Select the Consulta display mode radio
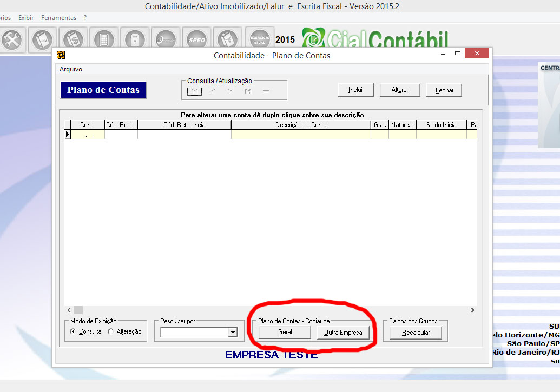560x392 pixels. [x=73, y=331]
